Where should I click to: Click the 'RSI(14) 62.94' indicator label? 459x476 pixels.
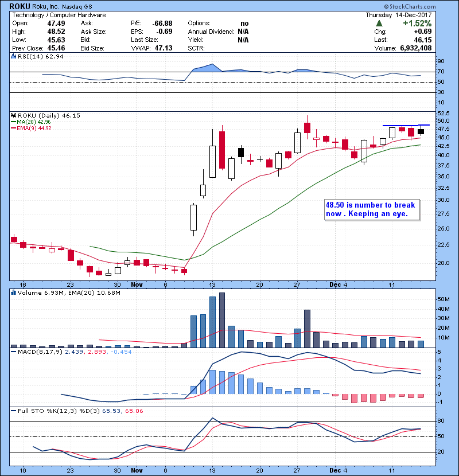(41, 56)
